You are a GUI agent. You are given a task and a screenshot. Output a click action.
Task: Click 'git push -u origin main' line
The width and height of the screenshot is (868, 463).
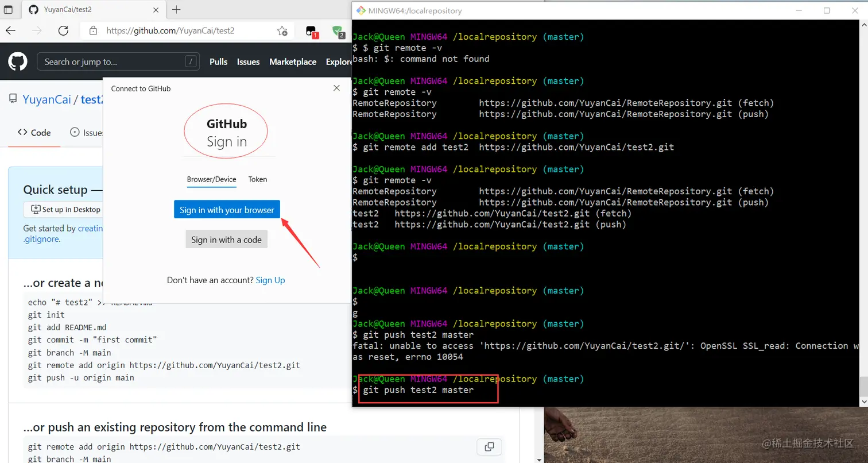tap(81, 377)
